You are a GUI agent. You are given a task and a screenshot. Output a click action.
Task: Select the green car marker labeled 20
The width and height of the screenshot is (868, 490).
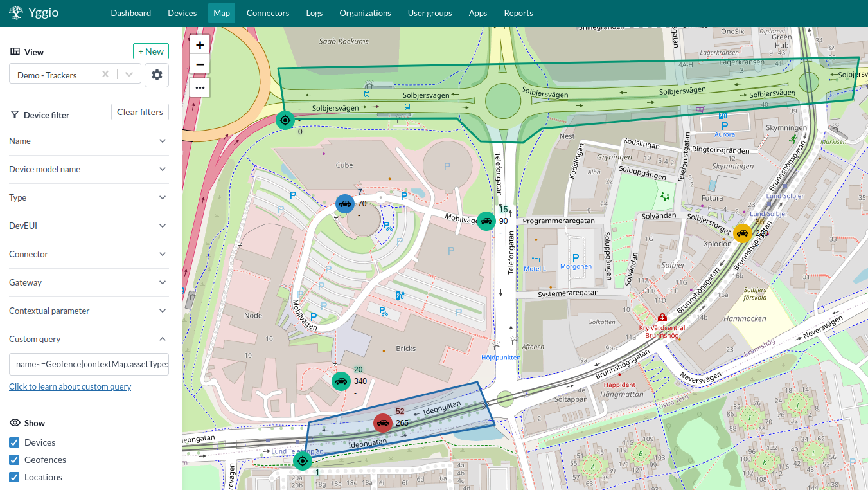tap(341, 381)
